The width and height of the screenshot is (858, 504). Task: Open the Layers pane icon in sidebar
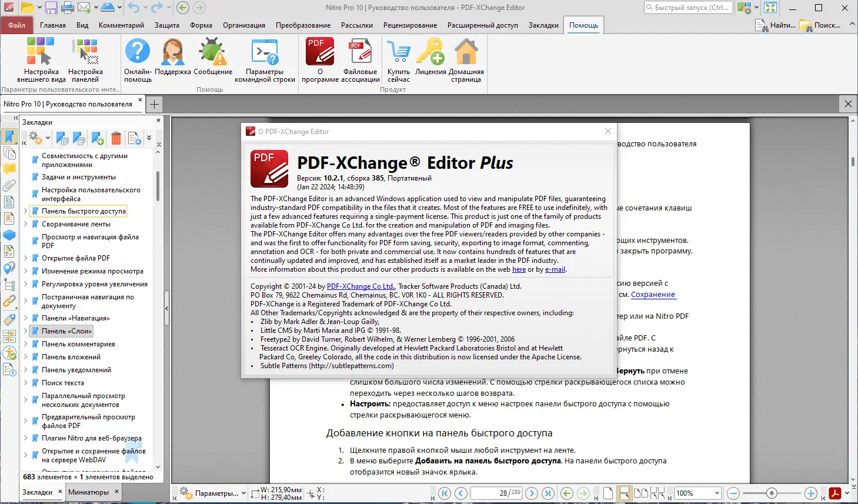click(x=9, y=235)
